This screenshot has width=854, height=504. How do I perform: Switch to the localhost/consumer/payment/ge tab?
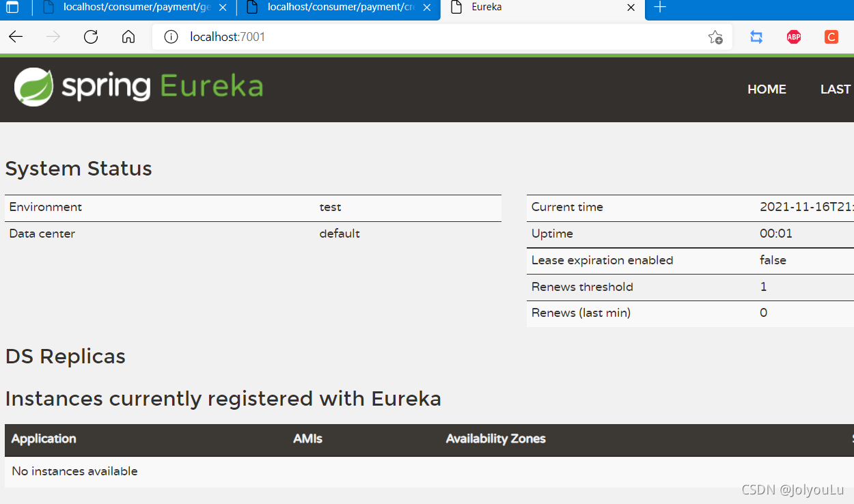point(135,8)
